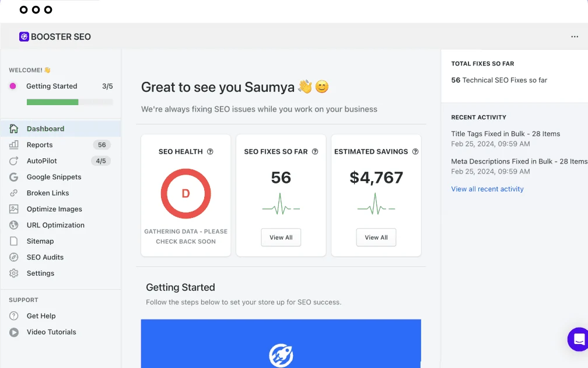Click the SEO Health help tooltip icon
The width and height of the screenshot is (588, 368).
click(x=210, y=152)
